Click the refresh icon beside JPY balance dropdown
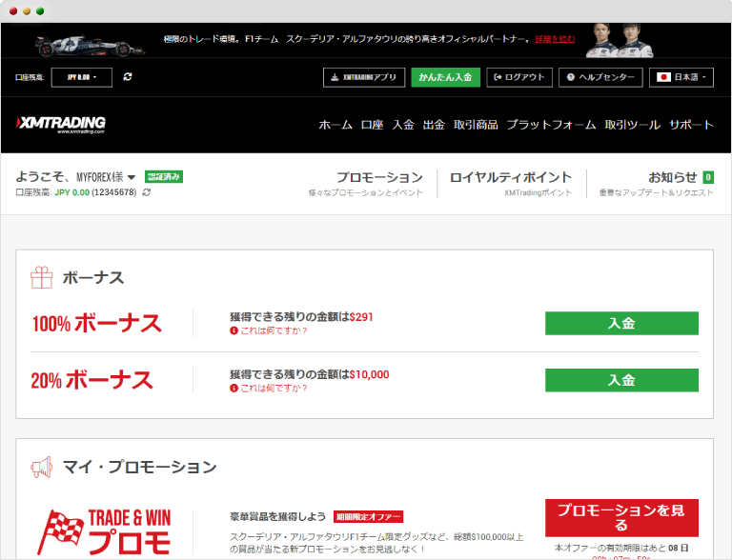This screenshot has height=560, width=732. [x=128, y=77]
